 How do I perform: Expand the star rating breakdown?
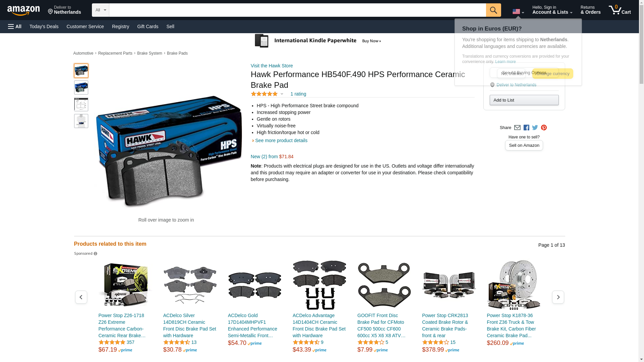click(x=282, y=94)
